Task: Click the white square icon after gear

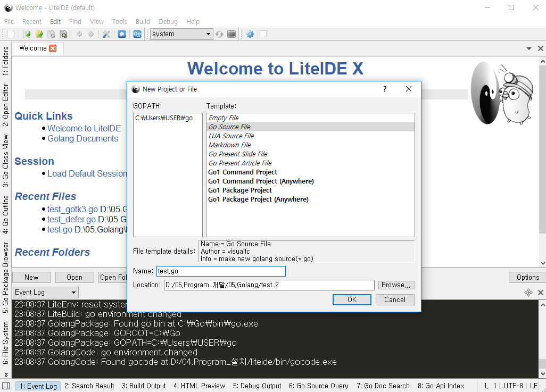Action: tap(263, 34)
